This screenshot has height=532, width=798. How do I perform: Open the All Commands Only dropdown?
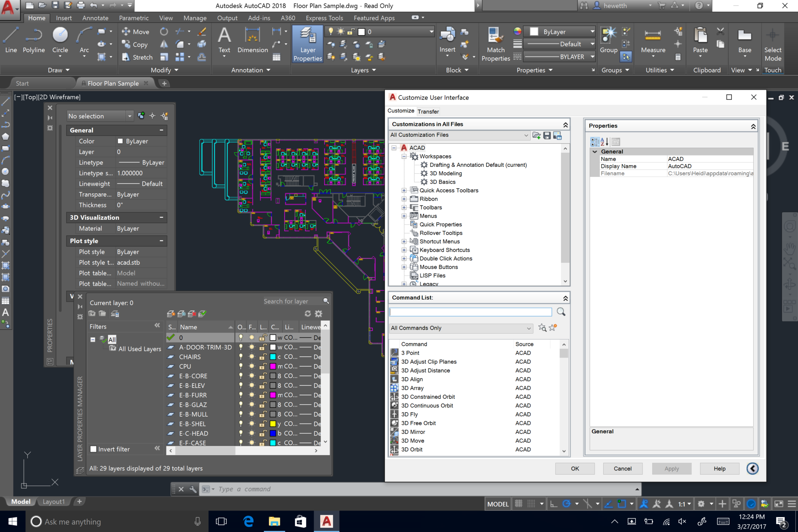461,328
